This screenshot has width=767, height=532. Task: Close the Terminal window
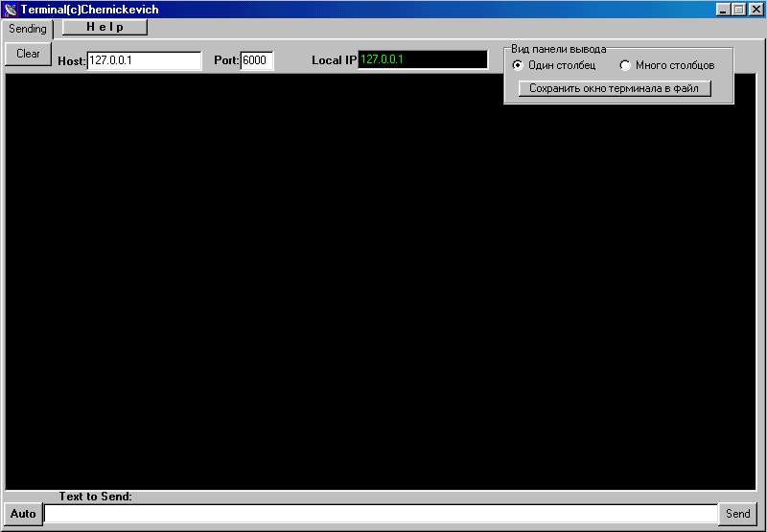coord(755,10)
